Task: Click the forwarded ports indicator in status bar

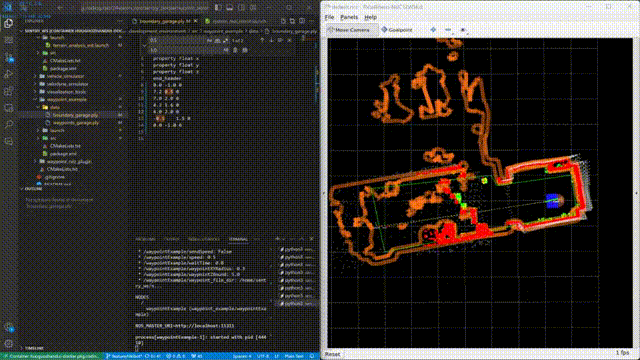Action: pos(197,356)
